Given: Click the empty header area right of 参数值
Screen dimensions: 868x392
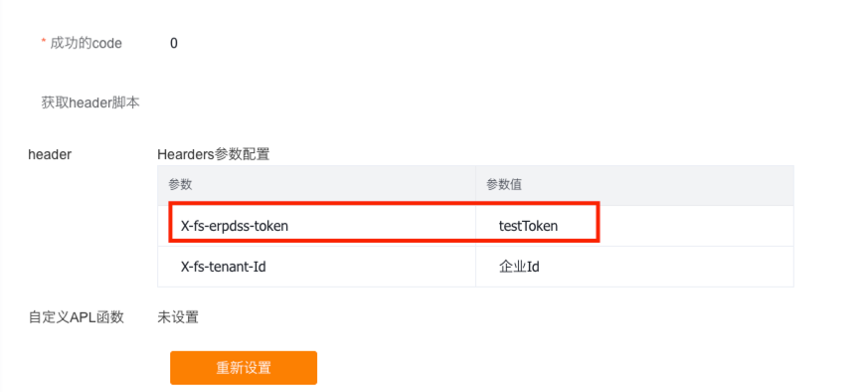Looking at the screenshot, I should [659, 185].
